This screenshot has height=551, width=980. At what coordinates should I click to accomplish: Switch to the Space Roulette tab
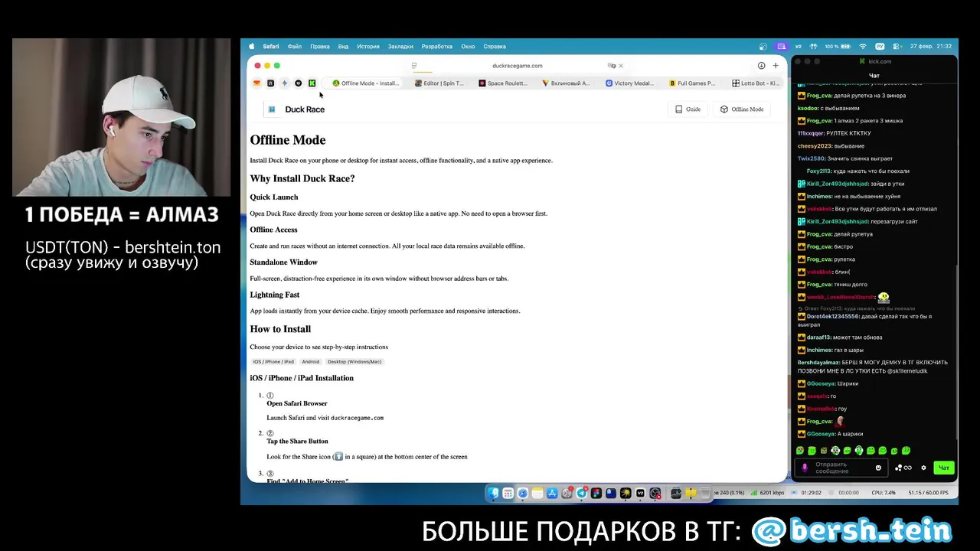pos(503,83)
